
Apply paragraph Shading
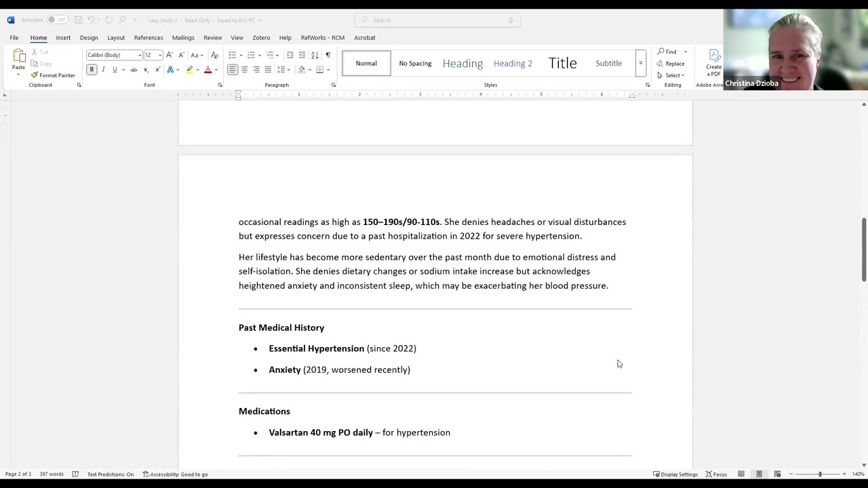coord(302,70)
